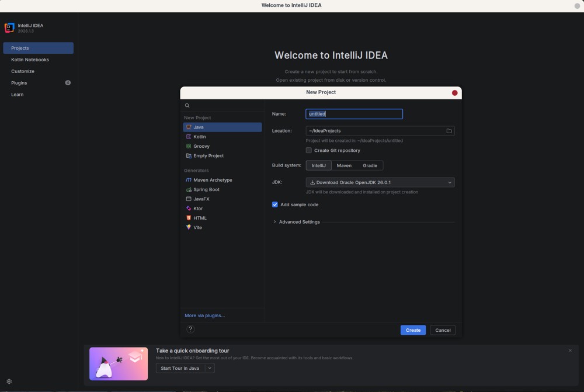Expand Advanced Settings section

point(275,222)
